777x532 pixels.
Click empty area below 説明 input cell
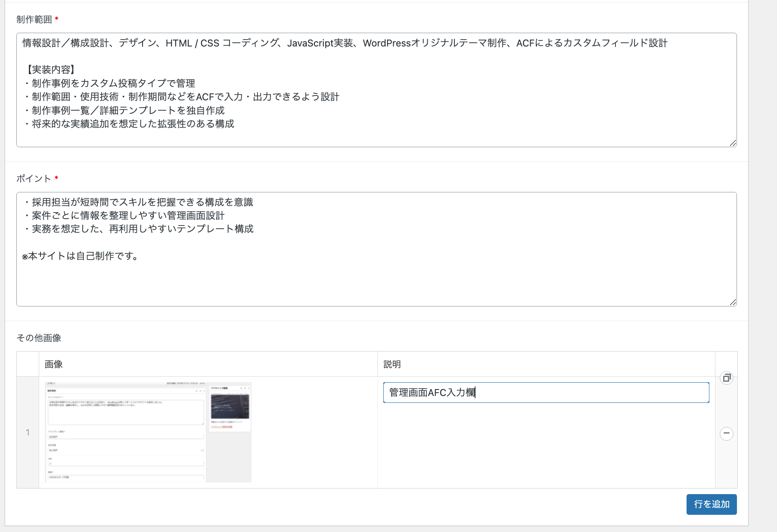(546, 448)
